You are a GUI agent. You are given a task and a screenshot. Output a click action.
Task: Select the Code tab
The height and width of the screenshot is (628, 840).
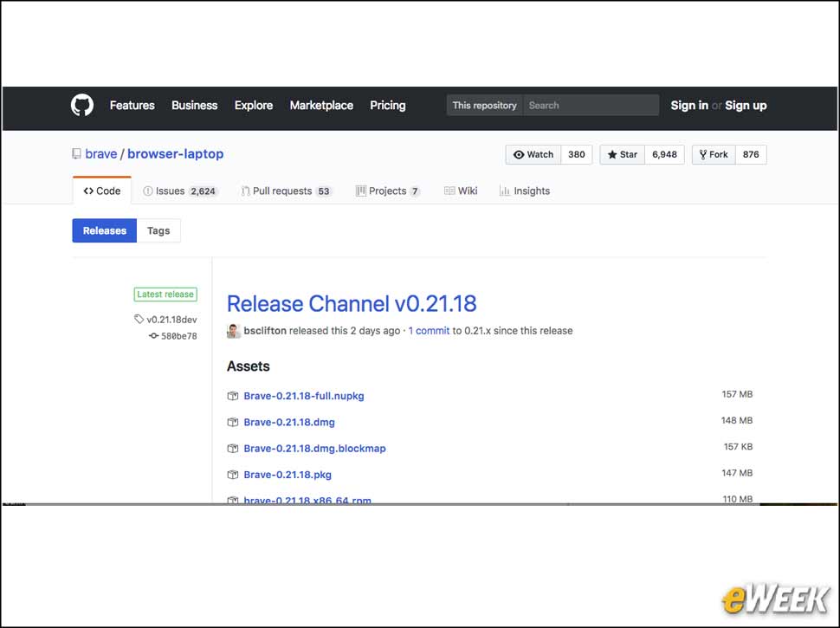click(102, 191)
